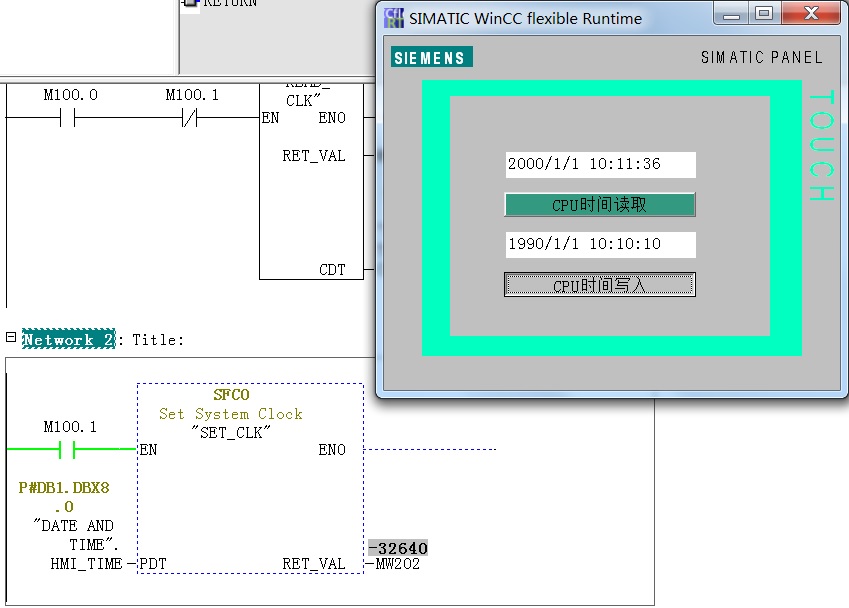
Task: Select the MW202 output address
Action: [398, 564]
